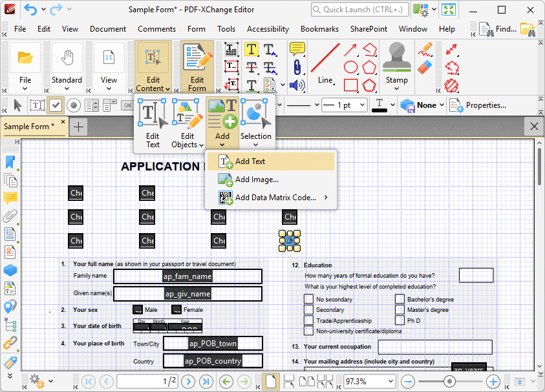Screen dimensions: 545x392
Task: Open the 1 pt line width dropdown
Action: [x=362, y=105]
